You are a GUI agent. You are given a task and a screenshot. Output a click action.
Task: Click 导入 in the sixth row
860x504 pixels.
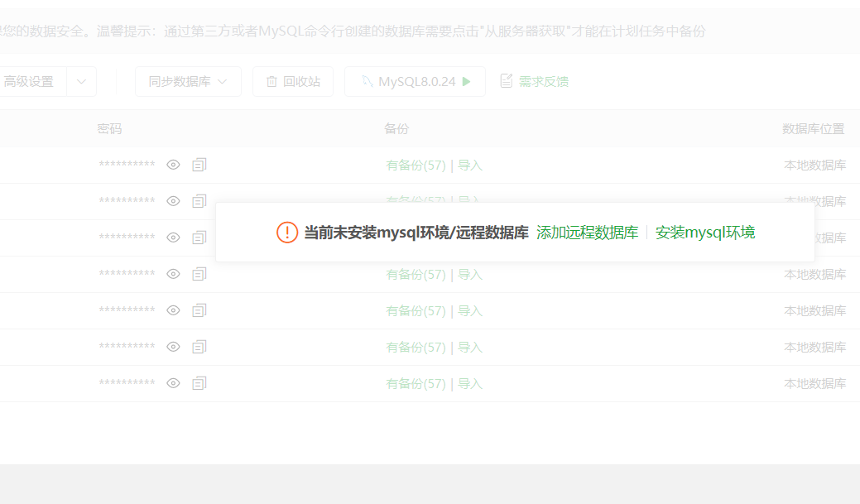click(470, 347)
